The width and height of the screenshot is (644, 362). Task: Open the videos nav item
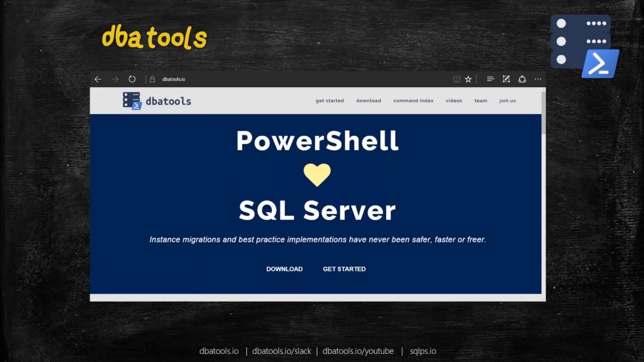click(x=453, y=101)
